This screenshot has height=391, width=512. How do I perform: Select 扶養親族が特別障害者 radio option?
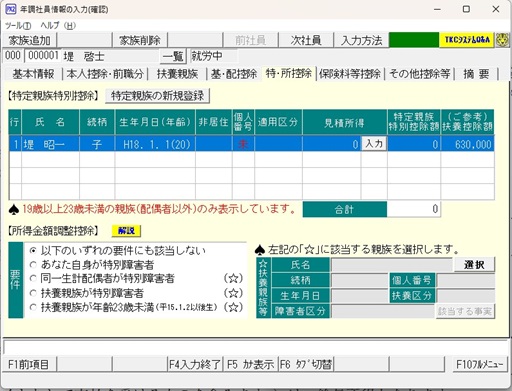(33, 293)
